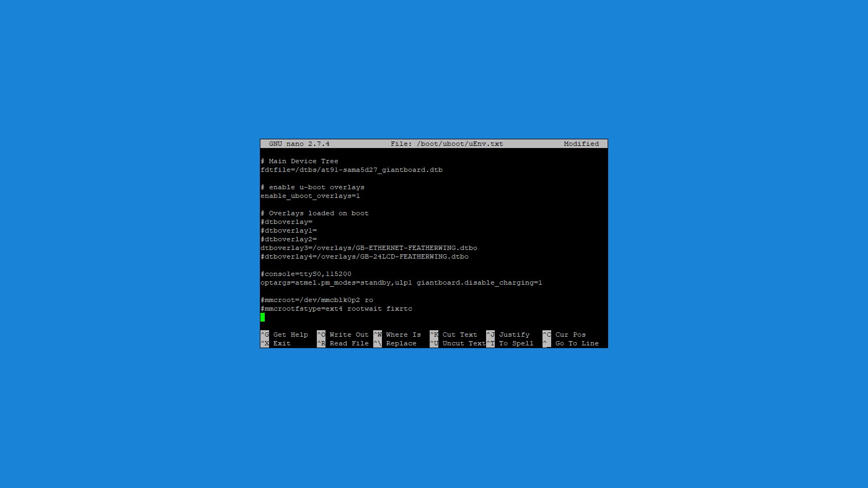Viewport: 868px width, 488px height.
Task: Click the Modified status indicator
Action: [x=582, y=144]
